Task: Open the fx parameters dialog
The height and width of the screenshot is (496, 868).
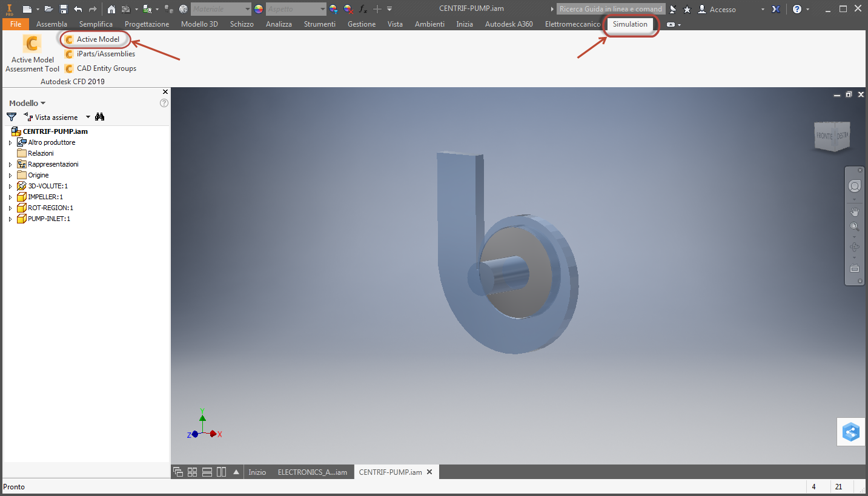Action: 363,9
